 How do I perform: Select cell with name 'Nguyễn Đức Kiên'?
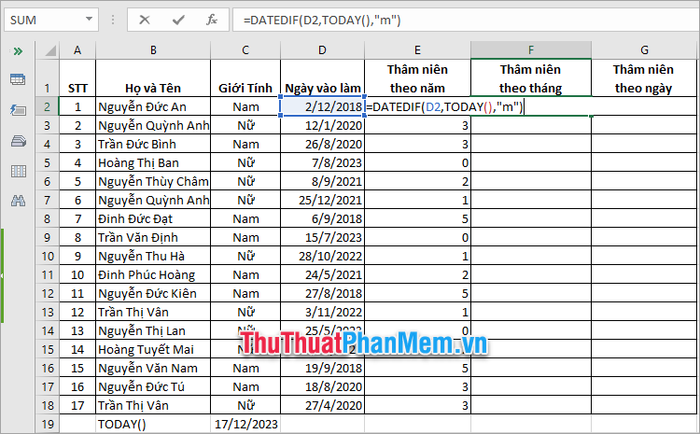[x=153, y=293]
